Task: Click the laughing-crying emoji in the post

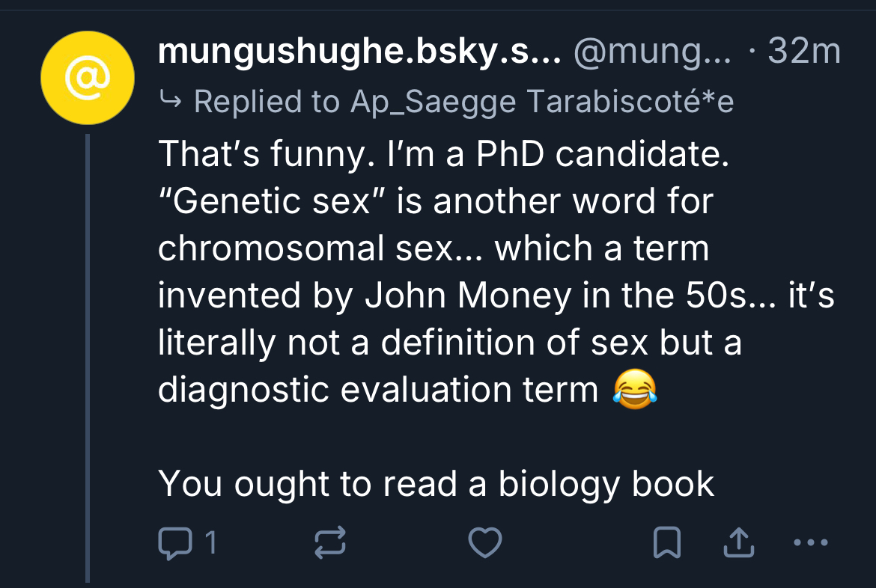Action: 634,391
